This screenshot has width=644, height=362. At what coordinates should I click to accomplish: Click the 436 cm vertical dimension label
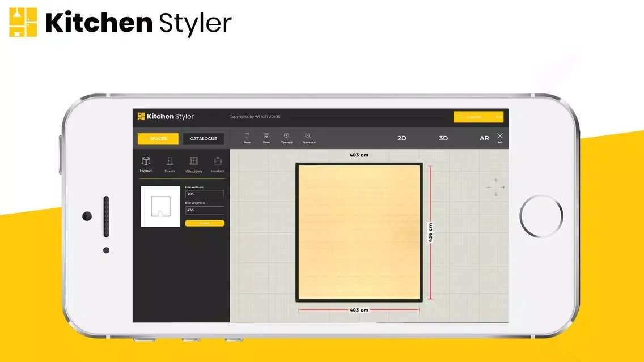tap(430, 232)
